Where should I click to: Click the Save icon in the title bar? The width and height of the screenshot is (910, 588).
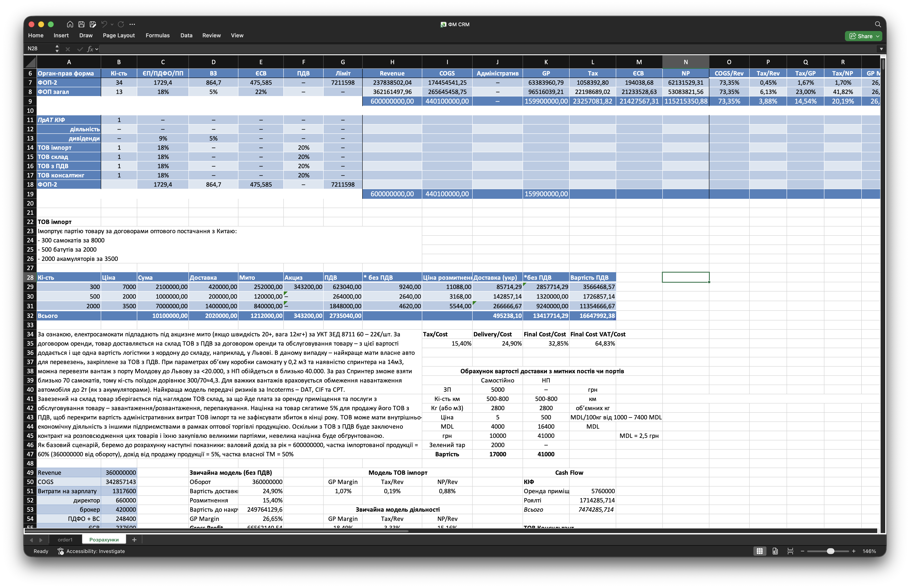tap(81, 24)
